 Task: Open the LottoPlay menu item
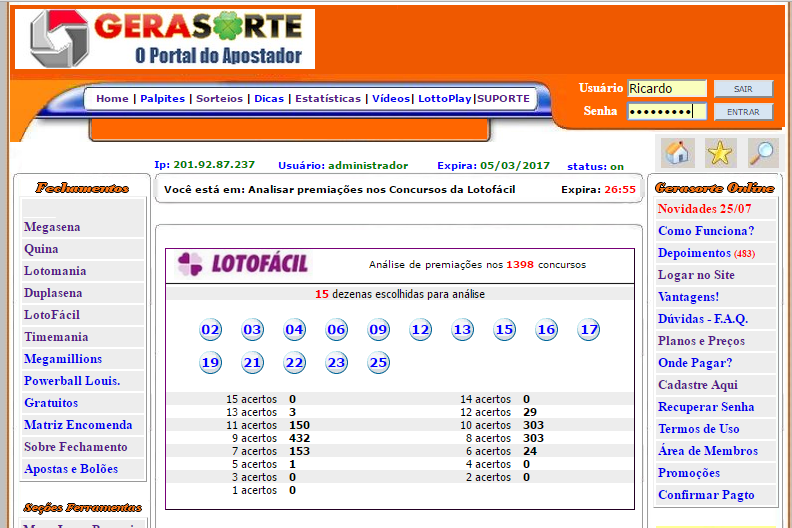coord(444,99)
